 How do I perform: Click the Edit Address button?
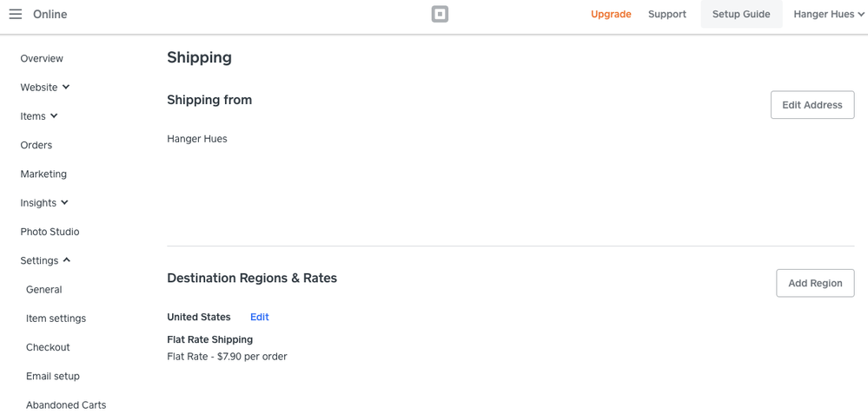tap(812, 105)
